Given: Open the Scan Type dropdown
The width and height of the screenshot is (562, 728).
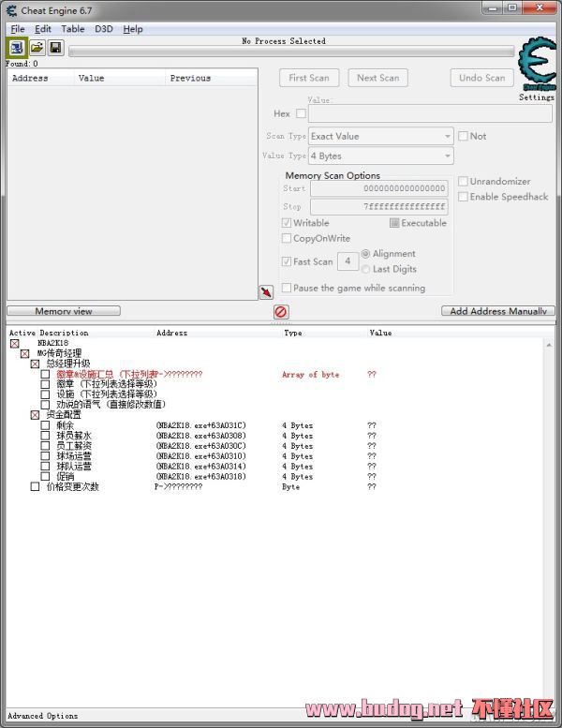Looking at the screenshot, I should click(380, 137).
